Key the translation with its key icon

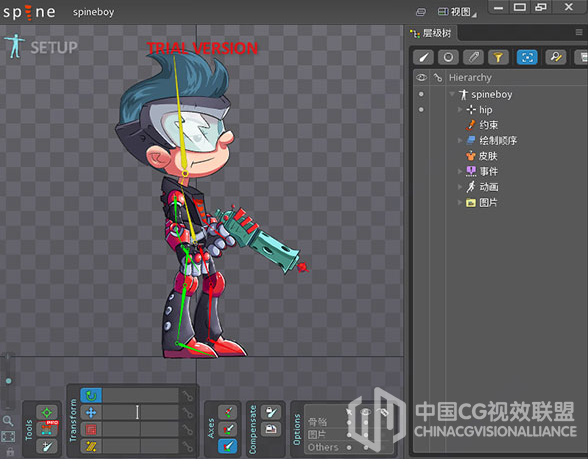click(x=187, y=413)
